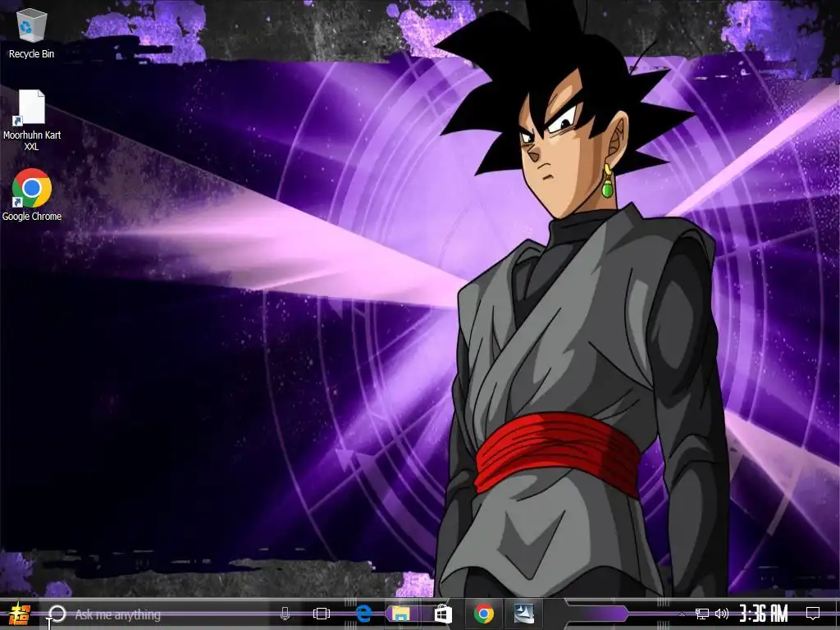Viewport: 840px width, 630px height.
Task: Click the 3:36 AM taskbar clock
Action: (764, 614)
